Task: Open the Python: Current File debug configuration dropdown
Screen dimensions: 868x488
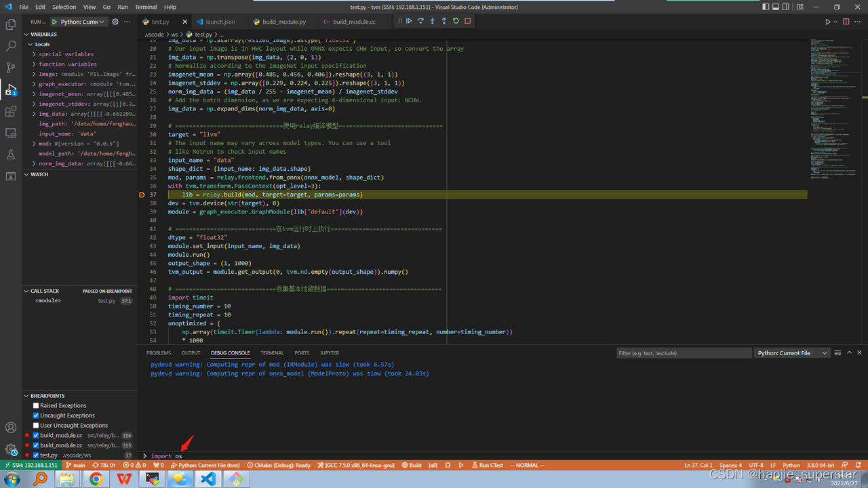Action: point(83,22)
